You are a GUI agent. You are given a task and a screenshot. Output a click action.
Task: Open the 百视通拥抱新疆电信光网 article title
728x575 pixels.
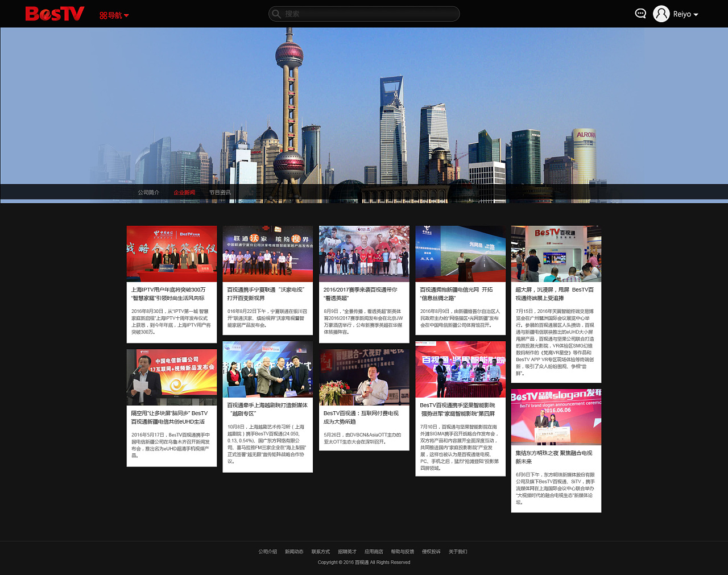tap(456, 293)
